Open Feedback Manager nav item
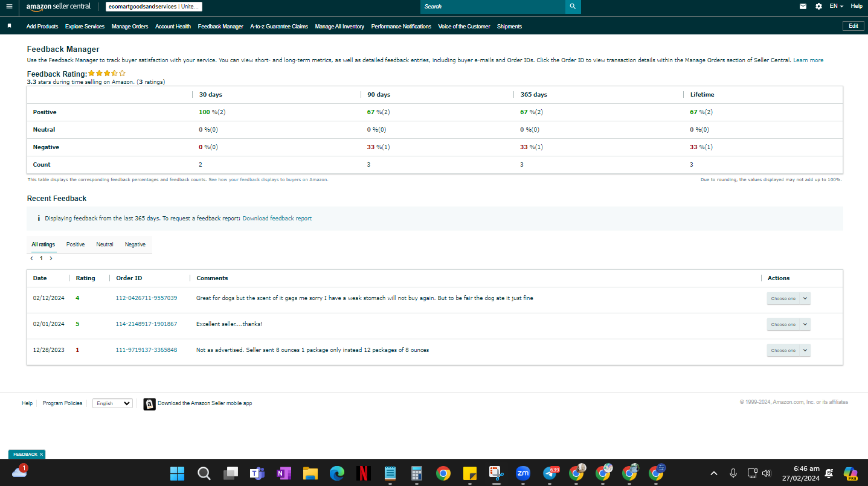The height and width of the screenshot is (486, 868). (220, 27)
